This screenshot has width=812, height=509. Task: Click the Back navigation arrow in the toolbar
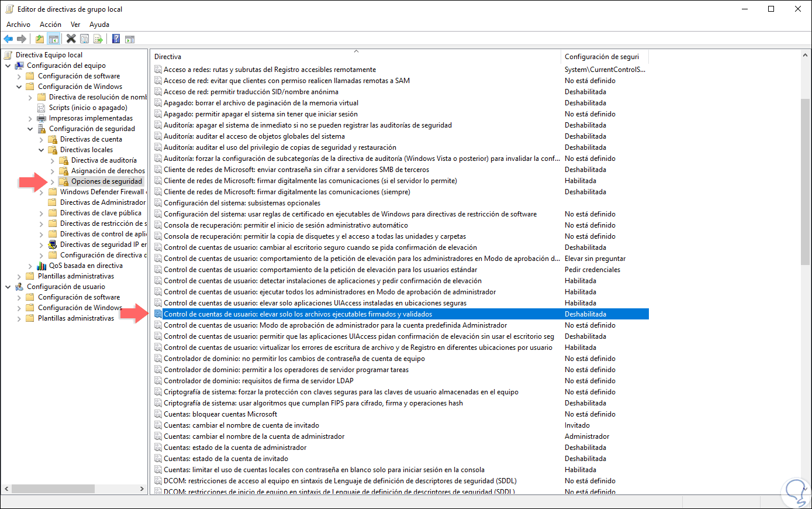(x=8, y=39)
